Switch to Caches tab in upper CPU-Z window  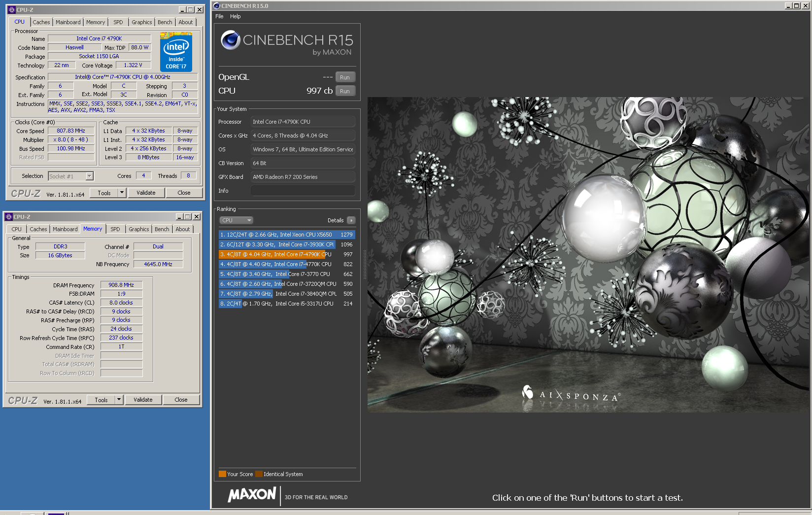click(41, 22)
